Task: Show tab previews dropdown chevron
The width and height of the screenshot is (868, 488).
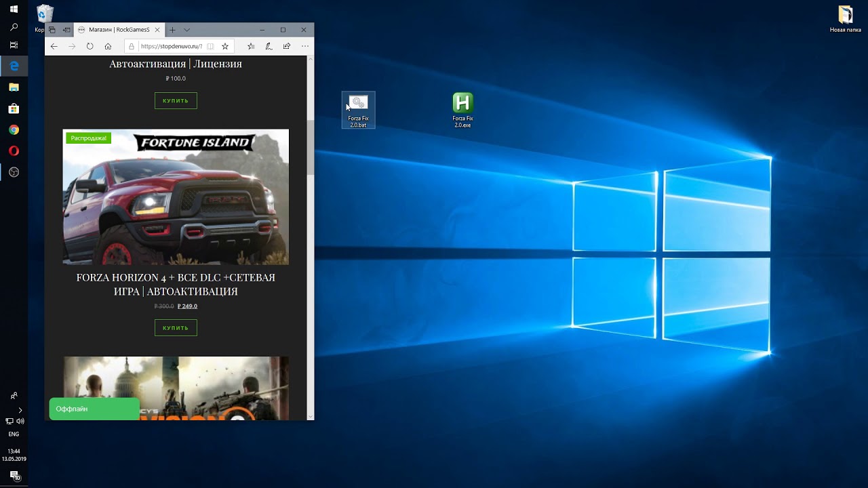Action: coord(187,30)
